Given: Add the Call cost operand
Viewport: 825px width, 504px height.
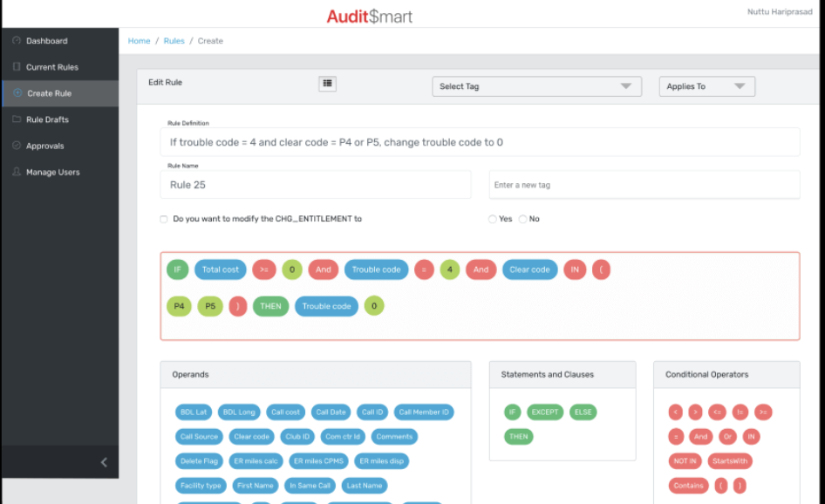Looking at the screenshot, I should pos(285,412).
